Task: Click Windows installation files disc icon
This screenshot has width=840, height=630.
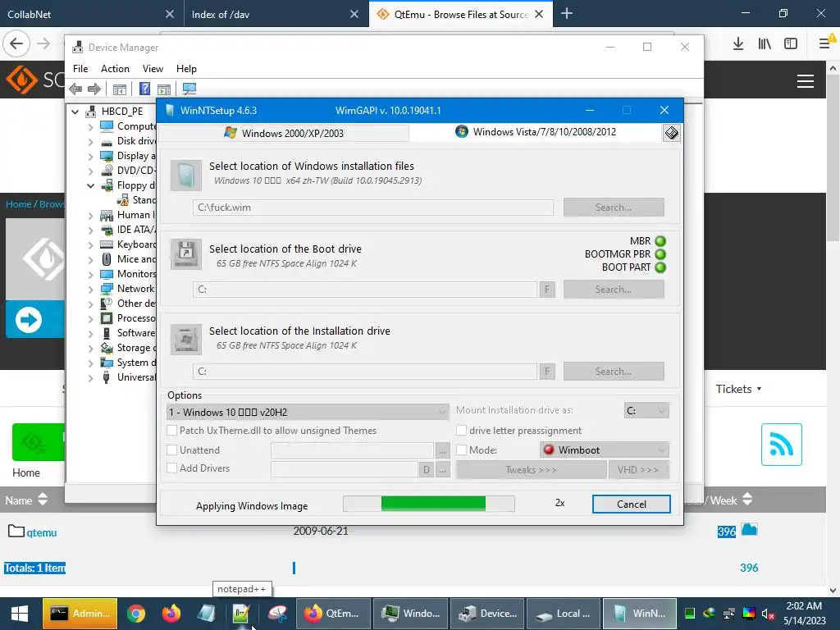Action: click(186, 176)
